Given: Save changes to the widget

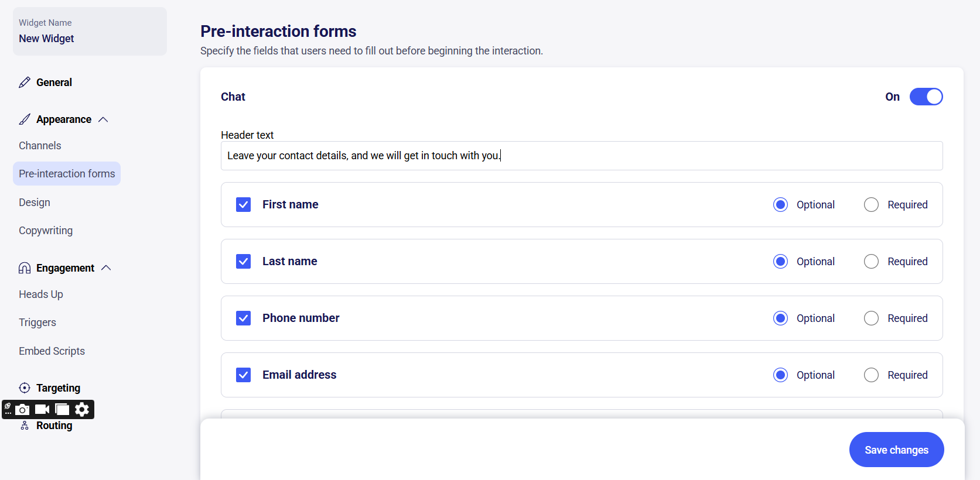Looking at the screenshot, I should [x=896, y=450].
